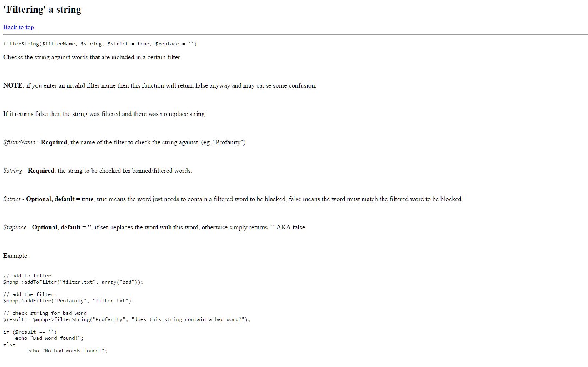Click the $mphp->addToFilter code line
The image size is (588, 367).
[73, 282]
